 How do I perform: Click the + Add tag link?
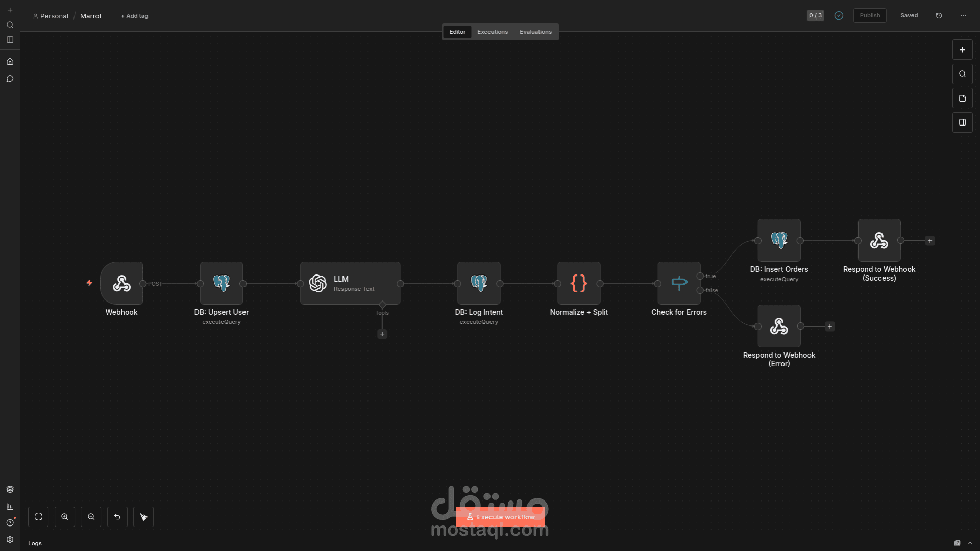(135, 16)
